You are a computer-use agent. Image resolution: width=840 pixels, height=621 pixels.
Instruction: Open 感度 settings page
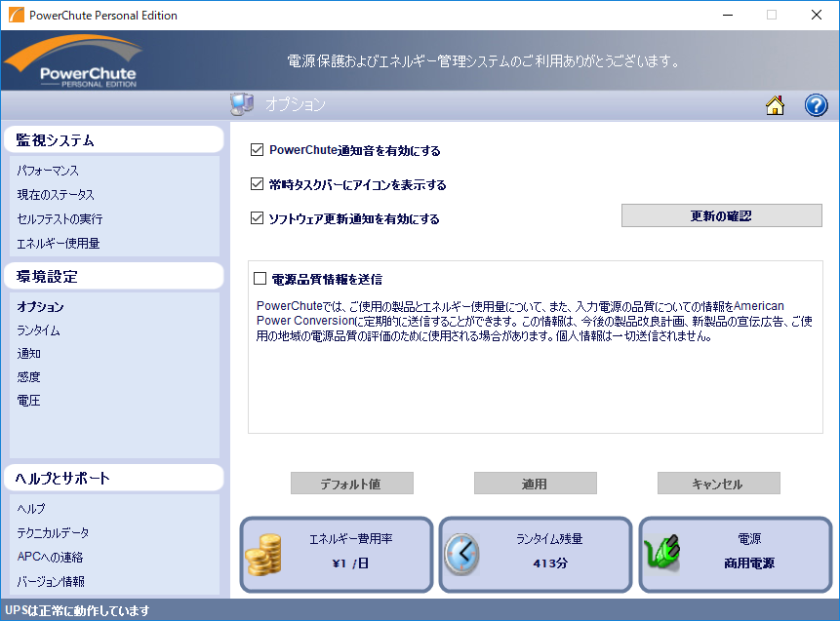click(29, 377)
